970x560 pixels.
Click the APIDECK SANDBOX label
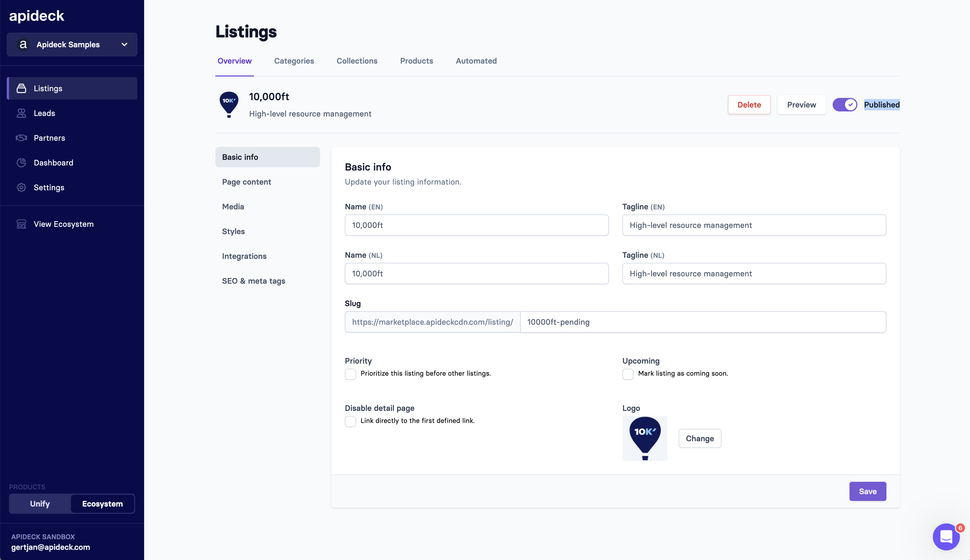pyautogui.click(x=43, y=537)
